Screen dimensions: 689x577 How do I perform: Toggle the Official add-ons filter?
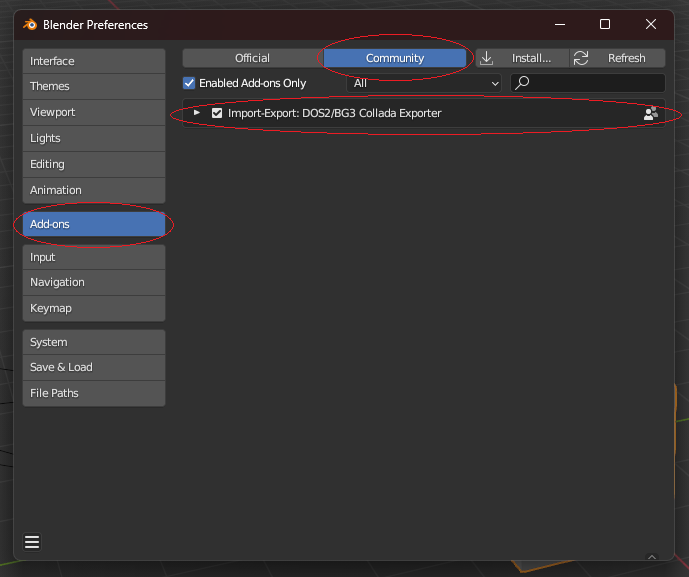(x=252, y=58)
